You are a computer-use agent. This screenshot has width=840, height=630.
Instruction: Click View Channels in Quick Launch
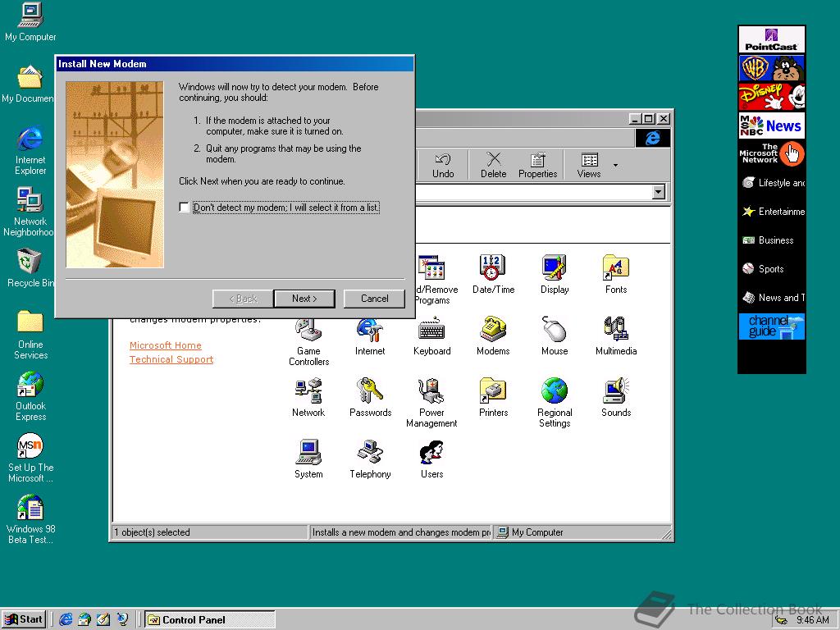pyautogui.click(x=123, y=619)
